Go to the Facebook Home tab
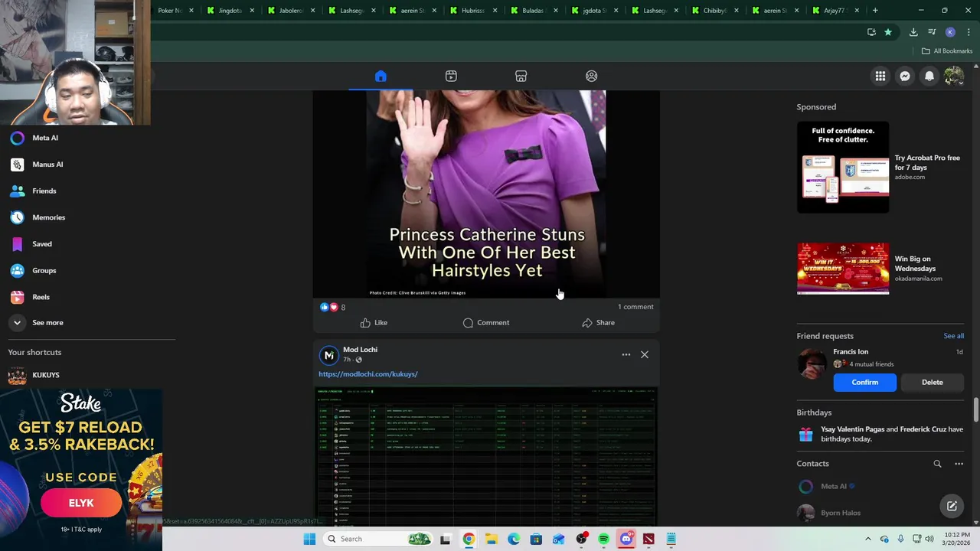Screen dimensions: 980x551 pyautogui.click(x=381, y=76)
